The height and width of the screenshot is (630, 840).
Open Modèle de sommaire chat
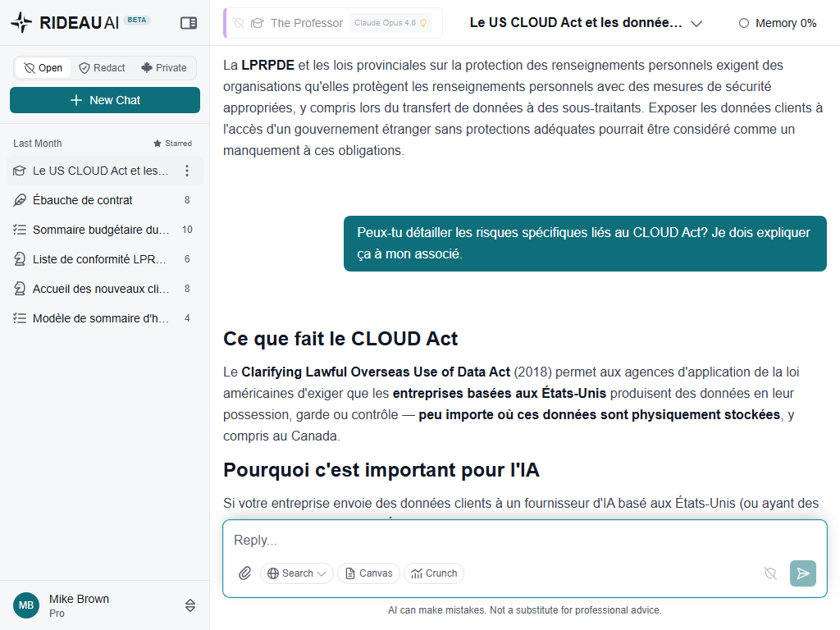[x=104, y=318]
